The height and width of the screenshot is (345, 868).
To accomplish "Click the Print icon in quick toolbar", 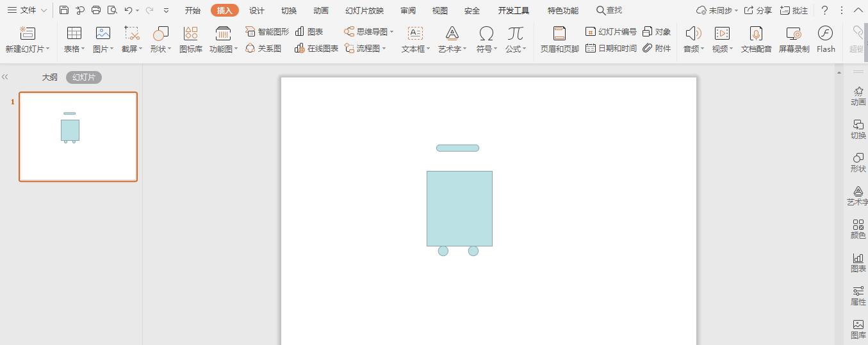I will pyautogui.click(x=96, y=10).
